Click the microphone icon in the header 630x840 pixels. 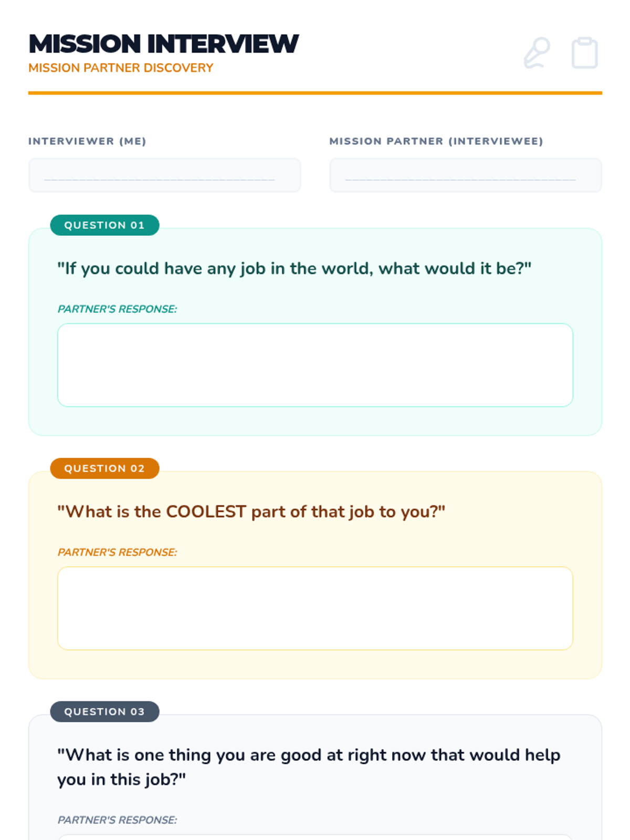coord(537,52)
